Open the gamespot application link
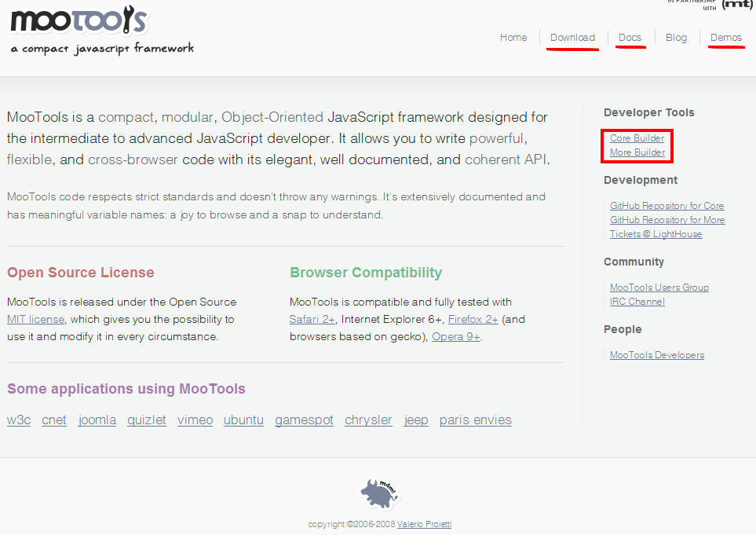The width and height of the screenshot is (756, 535). (x=304, y=420)
